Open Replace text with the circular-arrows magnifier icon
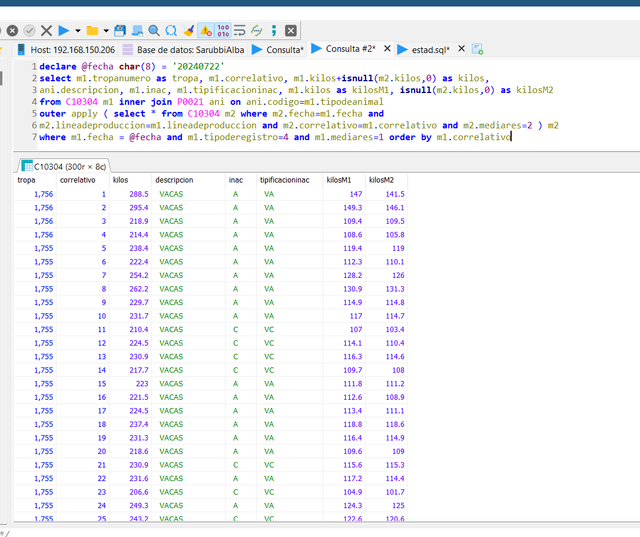The height and width of the screenshot is (537, 640). coord(171,31)
